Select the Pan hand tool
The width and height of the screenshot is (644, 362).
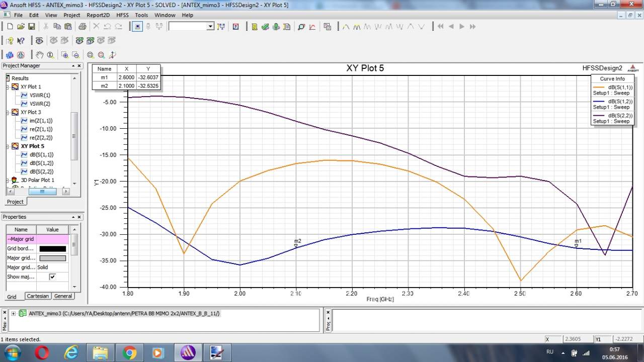(x=39, y=55)
